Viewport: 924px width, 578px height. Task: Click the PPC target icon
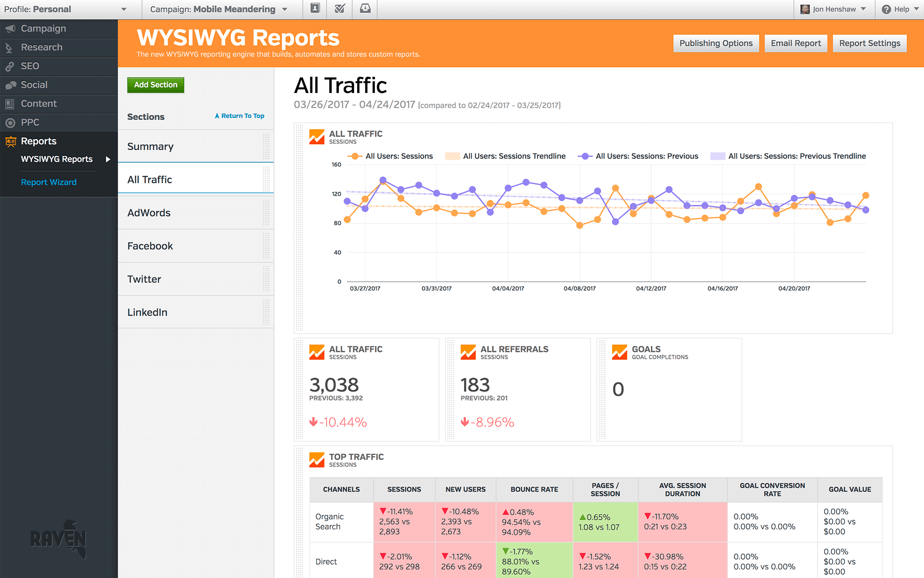[10, 123]
